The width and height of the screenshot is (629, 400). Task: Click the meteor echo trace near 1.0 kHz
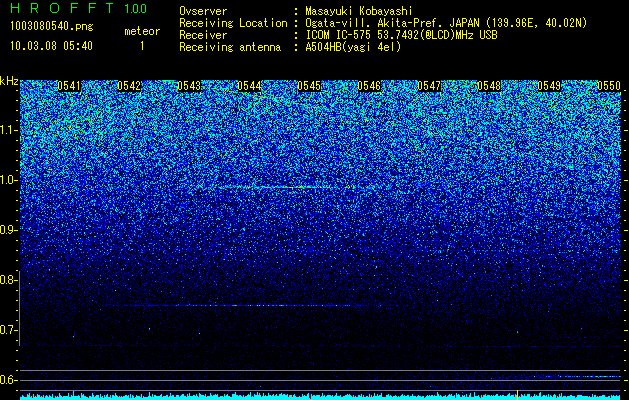pos(275,187)
